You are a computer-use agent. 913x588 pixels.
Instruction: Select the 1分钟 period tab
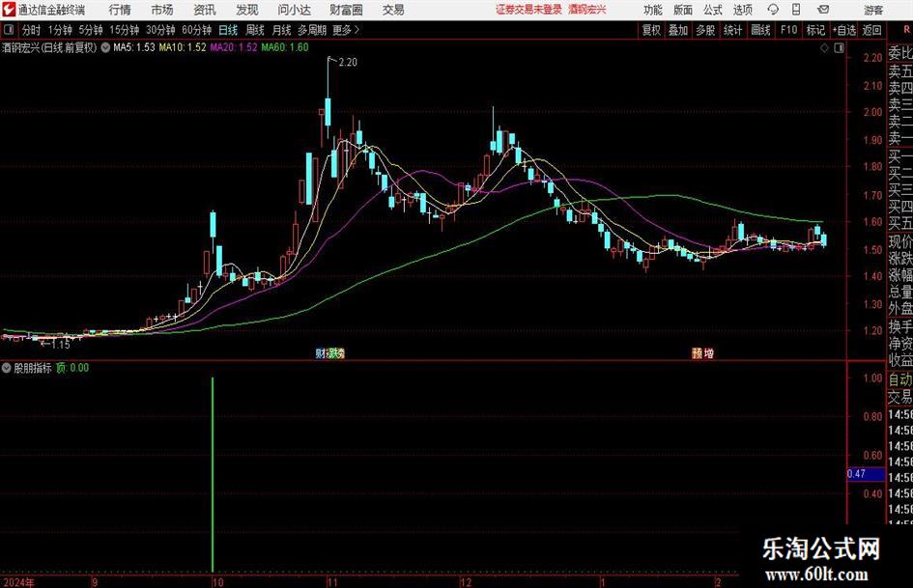60,30
